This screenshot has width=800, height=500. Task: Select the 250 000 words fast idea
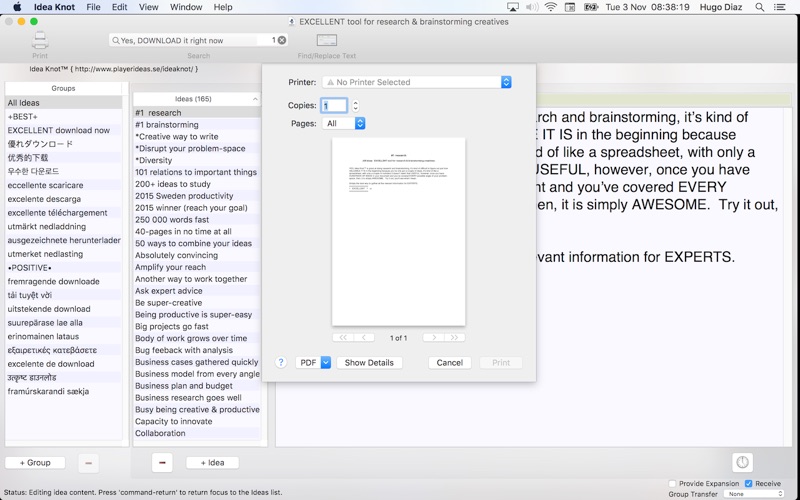197,219
